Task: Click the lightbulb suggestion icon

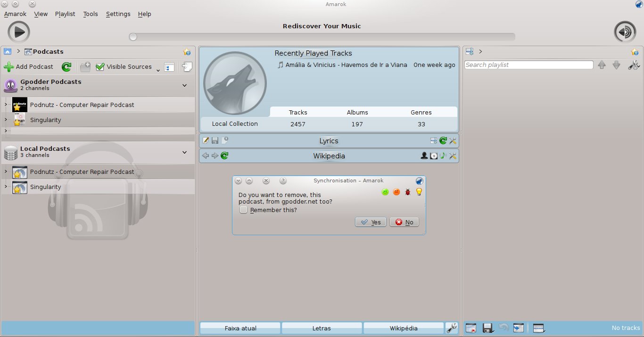Action: [419, 192]
